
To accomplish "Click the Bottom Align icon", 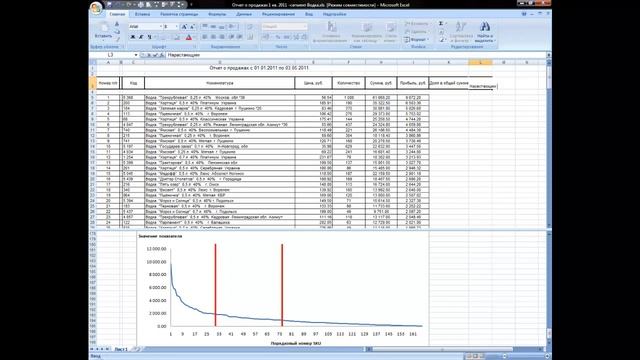I will coord(222,27).
